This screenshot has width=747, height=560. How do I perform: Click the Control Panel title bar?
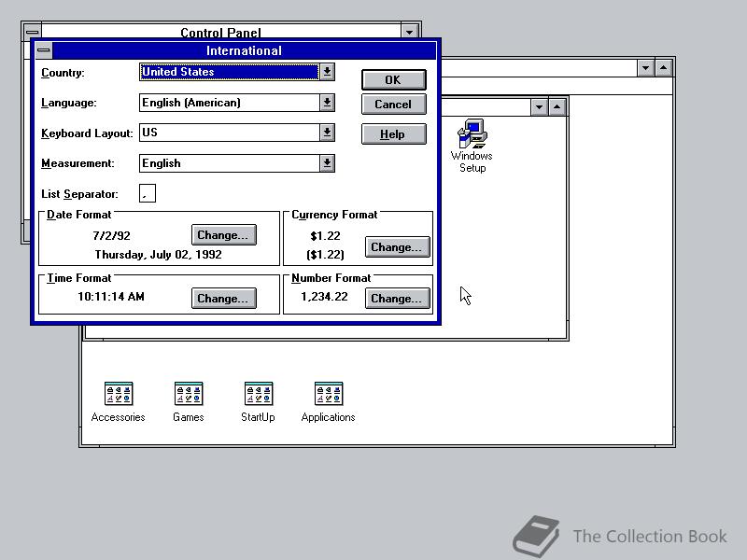click(221, 31)
